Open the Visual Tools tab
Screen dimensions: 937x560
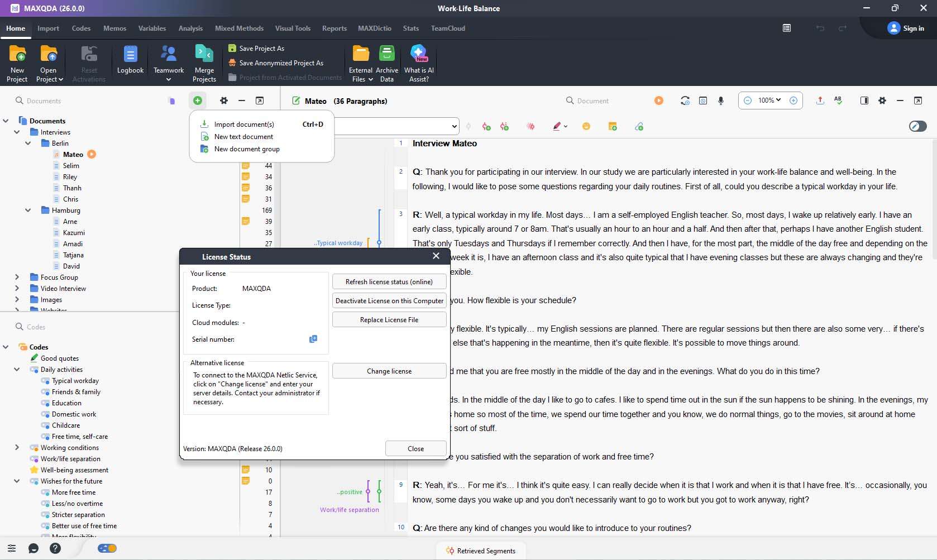(x=292, y=28)
